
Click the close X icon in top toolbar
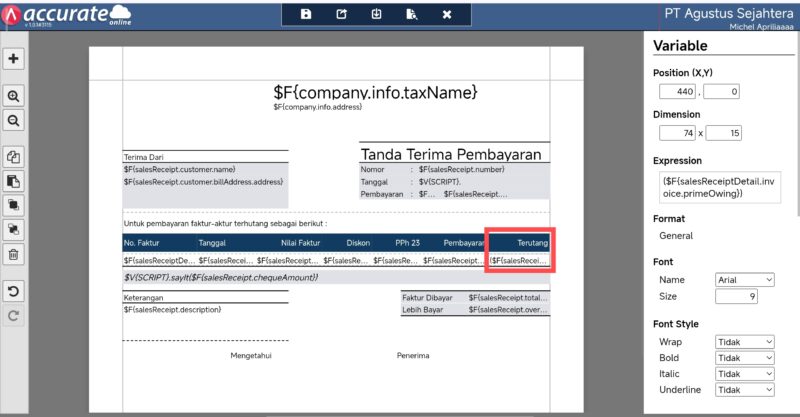click(447, 14)
